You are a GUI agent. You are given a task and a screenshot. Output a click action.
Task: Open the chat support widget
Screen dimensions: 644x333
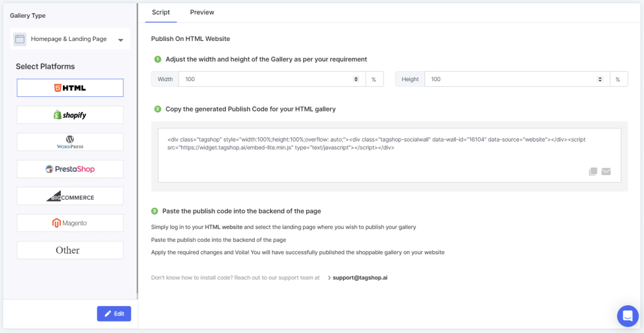pos(627,315)
